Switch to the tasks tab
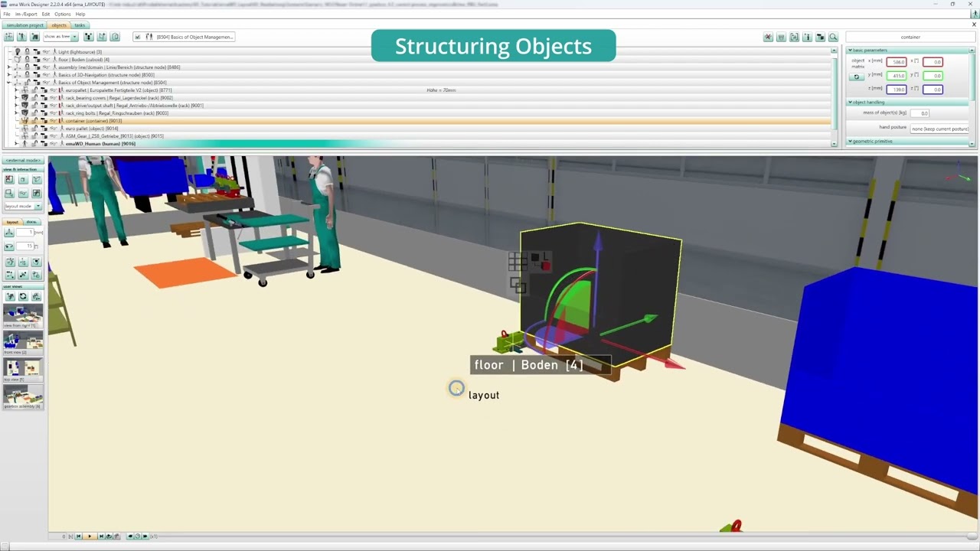 click(x=80, y=25)
